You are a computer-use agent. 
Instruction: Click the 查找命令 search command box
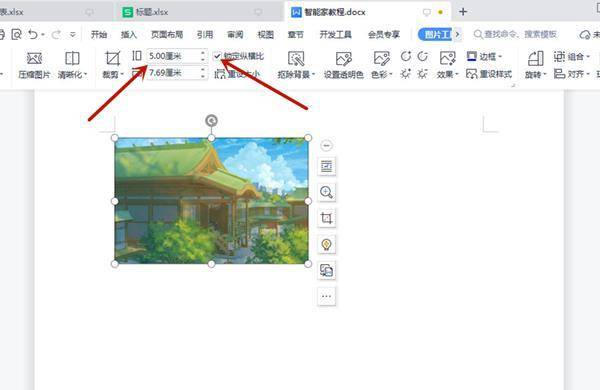[x=515, y=34]
